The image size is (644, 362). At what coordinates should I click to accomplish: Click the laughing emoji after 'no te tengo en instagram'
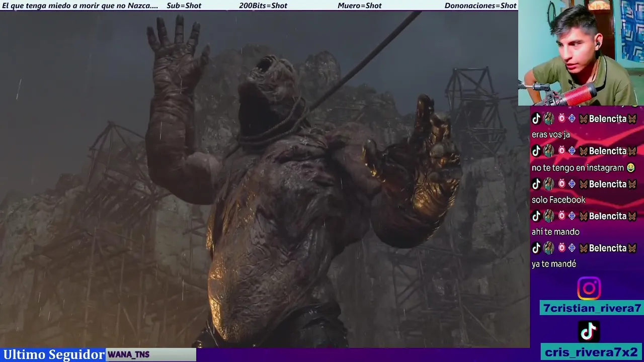click(x=631, y=168)
